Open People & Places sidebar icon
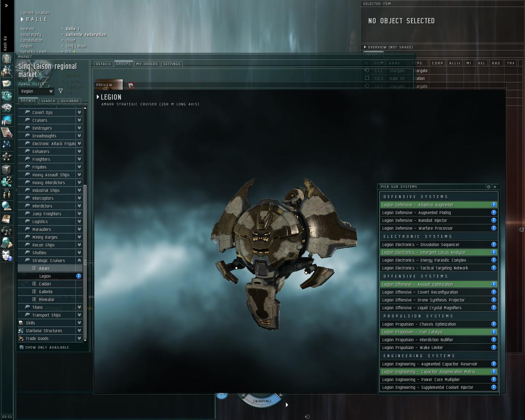Viewport: 525px width, 420px height. pyautogui.click(x=7, y=71)
